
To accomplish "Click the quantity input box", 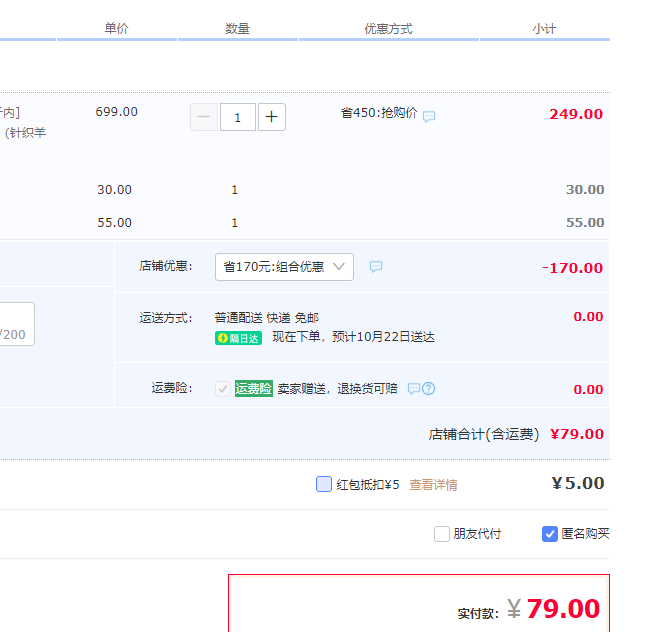I will pos(238,117).
